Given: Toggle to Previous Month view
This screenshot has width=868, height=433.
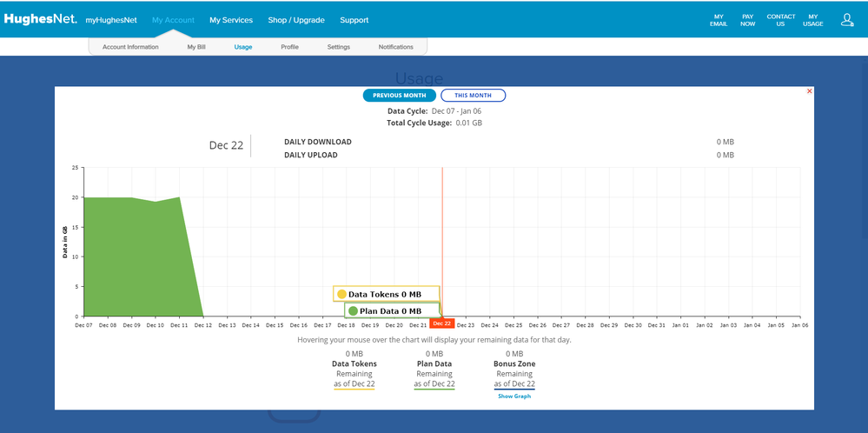Looking at the screenshot, I should [399, 96].
